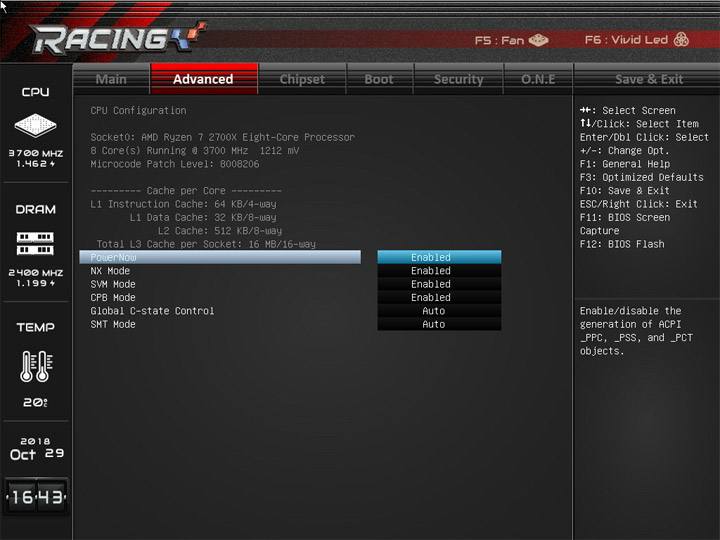The height and width of the screenshot is (540, 720).
Task: Select the SMT Mode setting
Action: 113,324
